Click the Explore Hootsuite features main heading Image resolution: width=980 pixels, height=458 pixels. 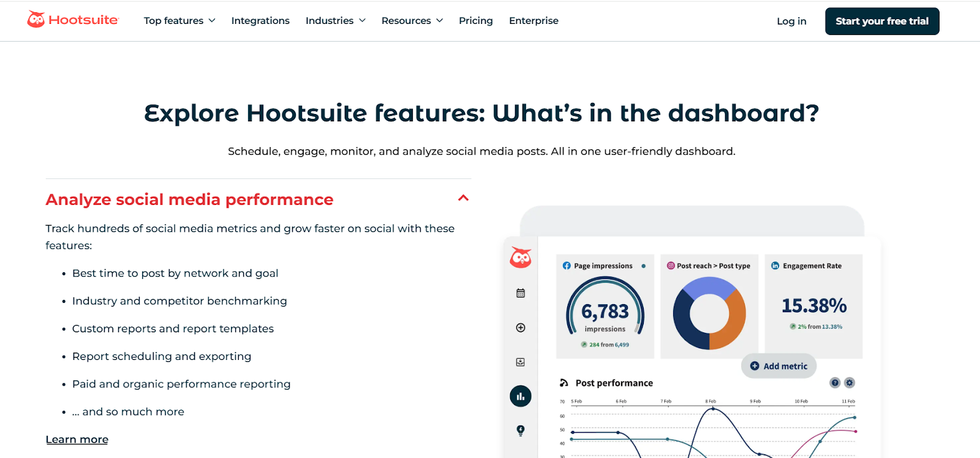point(481,113)
